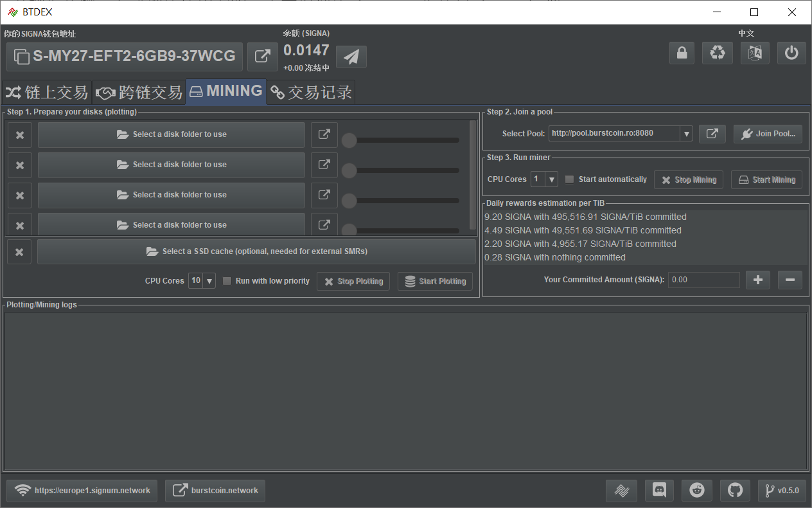The width and height of the screenshot is (812, 508).
Task: Open plotting CPU Cores dropdown showing 10
Action: pyautogui.click(x=202, y=281)
